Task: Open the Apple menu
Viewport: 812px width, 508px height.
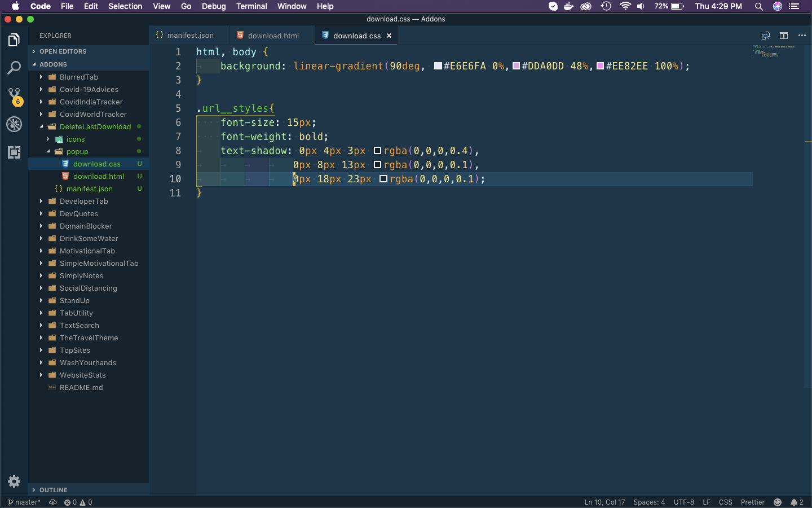Action: (15, 6)
